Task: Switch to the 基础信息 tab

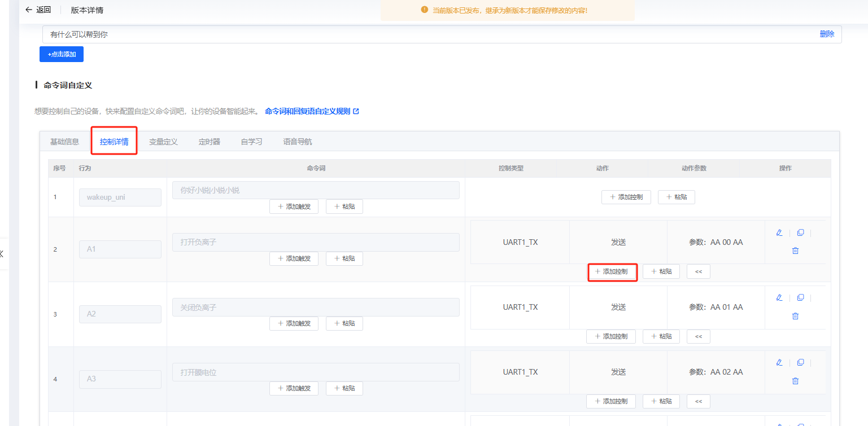Action: click(x=64, y=142)
